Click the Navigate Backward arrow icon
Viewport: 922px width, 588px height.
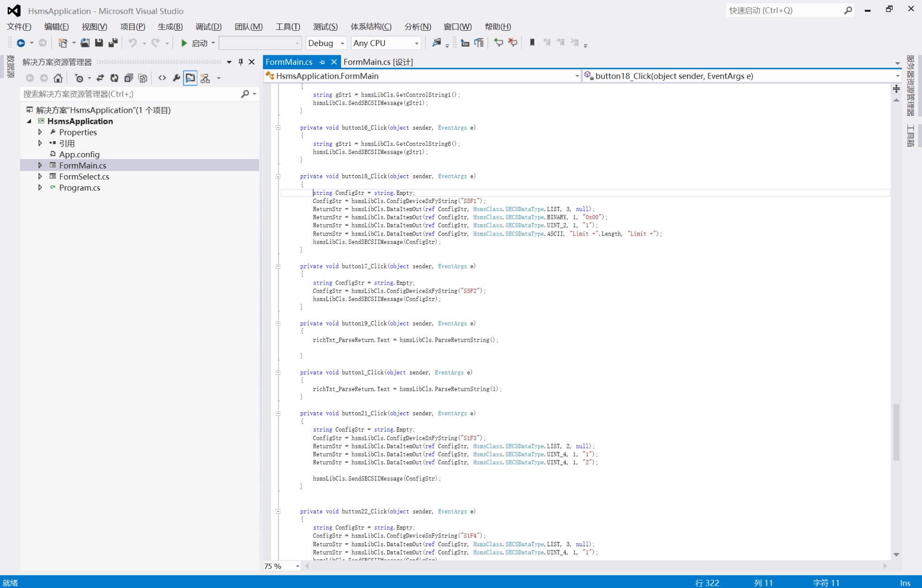[x=21, y=43]
